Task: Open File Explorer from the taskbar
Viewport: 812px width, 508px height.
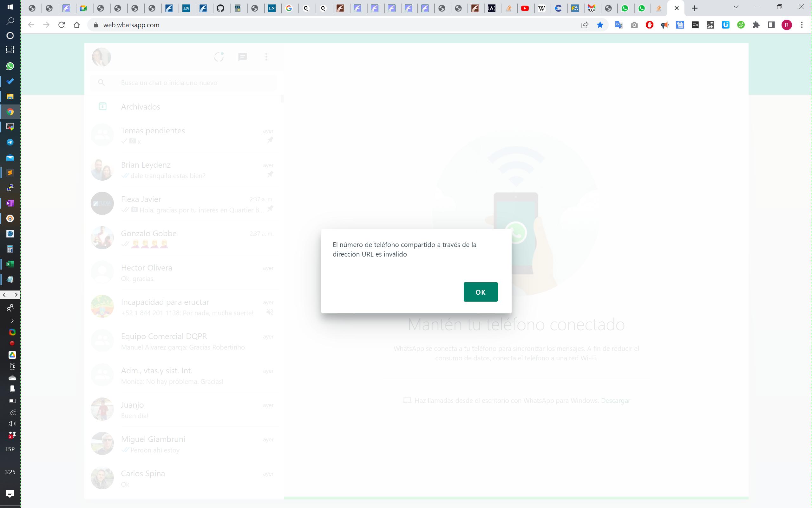Action: (x=10, y=97)
